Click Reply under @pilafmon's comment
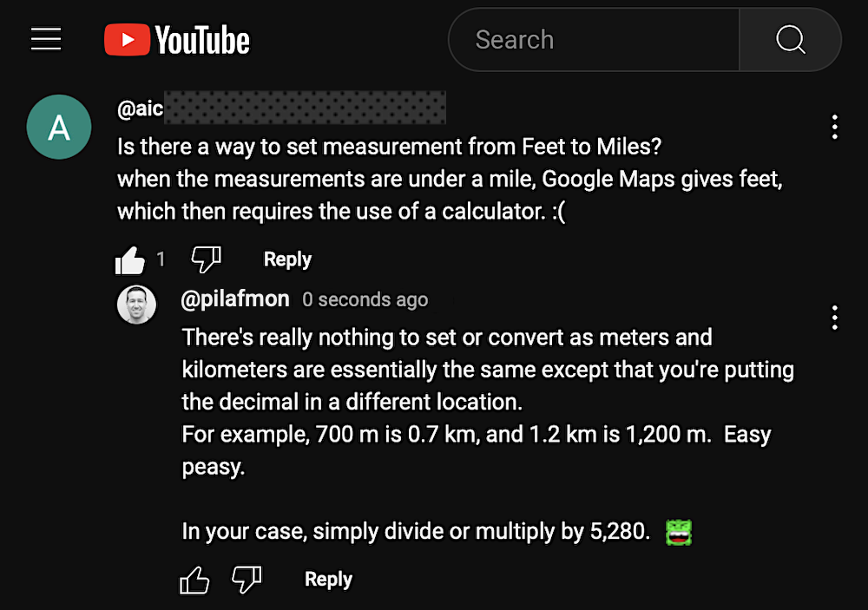Viewport: 868px width, 610px height. [x=327, y=579]
